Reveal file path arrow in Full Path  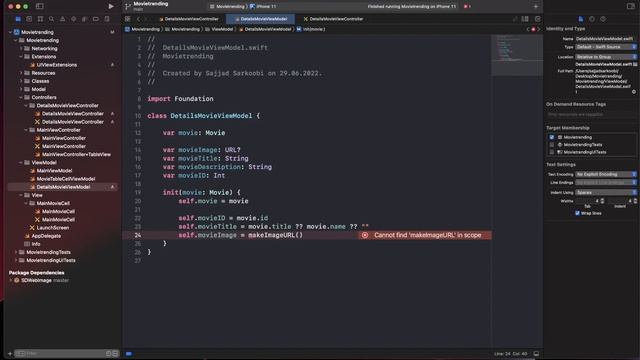pyautogui.click(x=634, y=92)
